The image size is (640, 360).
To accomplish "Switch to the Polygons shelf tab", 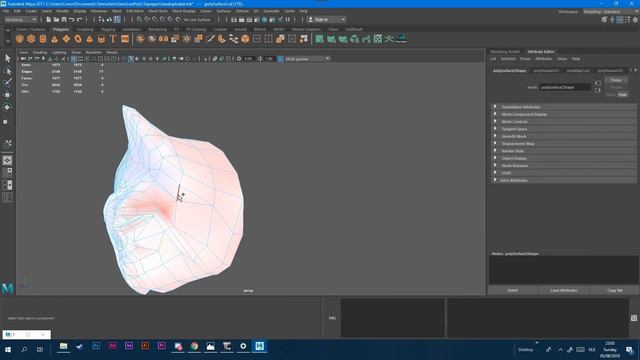I will pyautogui.click(x=61, y=29).
